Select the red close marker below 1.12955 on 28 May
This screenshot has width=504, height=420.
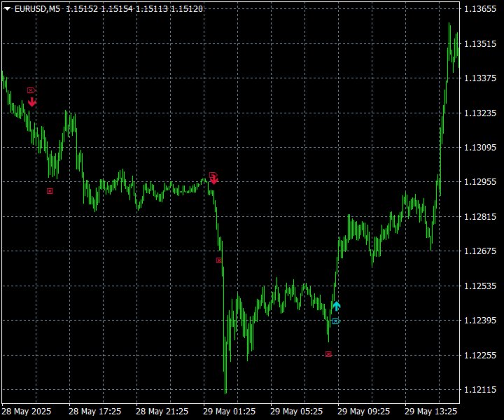50,191
